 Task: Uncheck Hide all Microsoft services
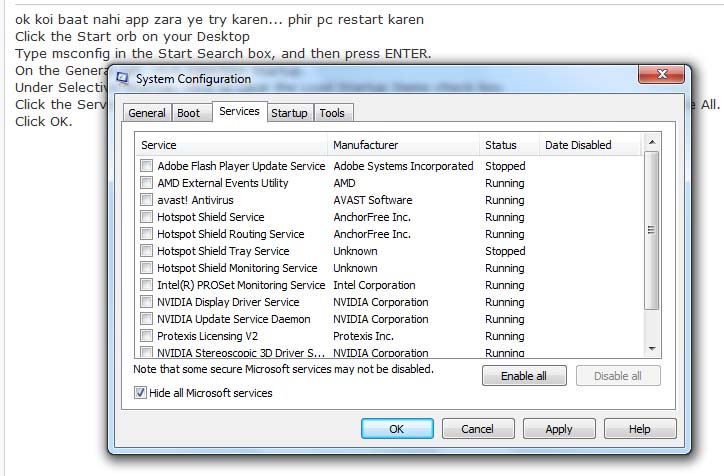(140, 393)
